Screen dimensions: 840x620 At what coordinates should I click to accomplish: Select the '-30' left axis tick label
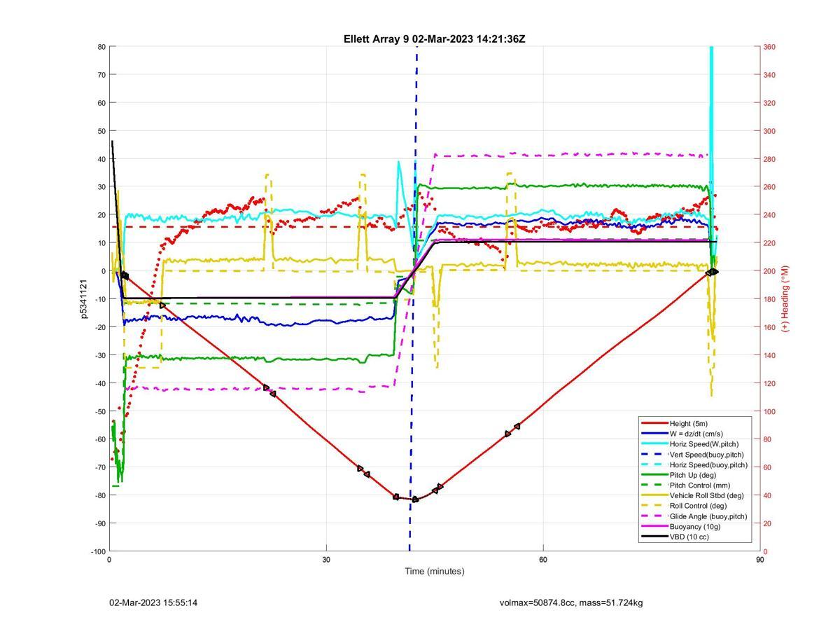(x=100, y=355)
